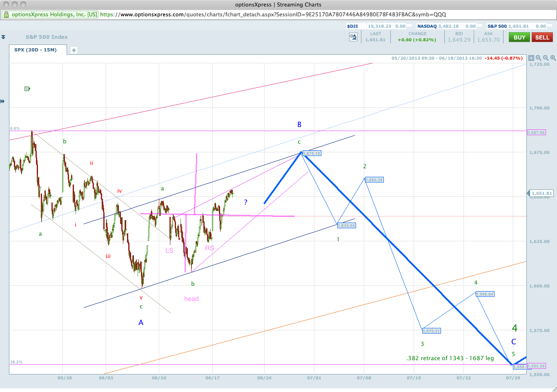The width and height of the screenshot is (557, 392).
Task: Click the rightmost magnifier icon above the price axis
Action: [553, 58]
